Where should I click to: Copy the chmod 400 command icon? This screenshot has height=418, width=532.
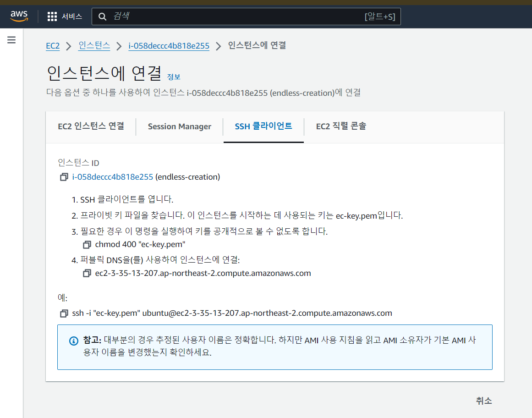pos(87,245)
